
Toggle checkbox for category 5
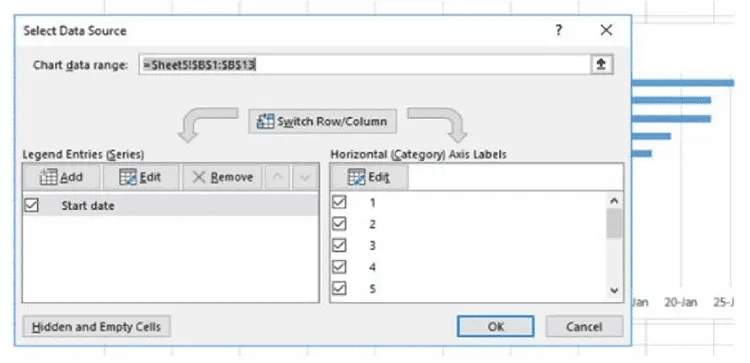coord(339,288)
